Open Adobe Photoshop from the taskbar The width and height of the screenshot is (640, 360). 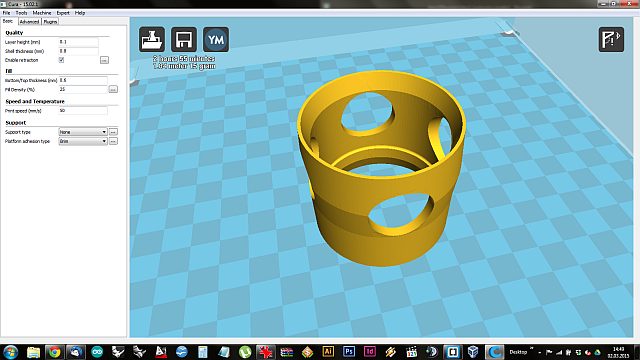[349, 352]
